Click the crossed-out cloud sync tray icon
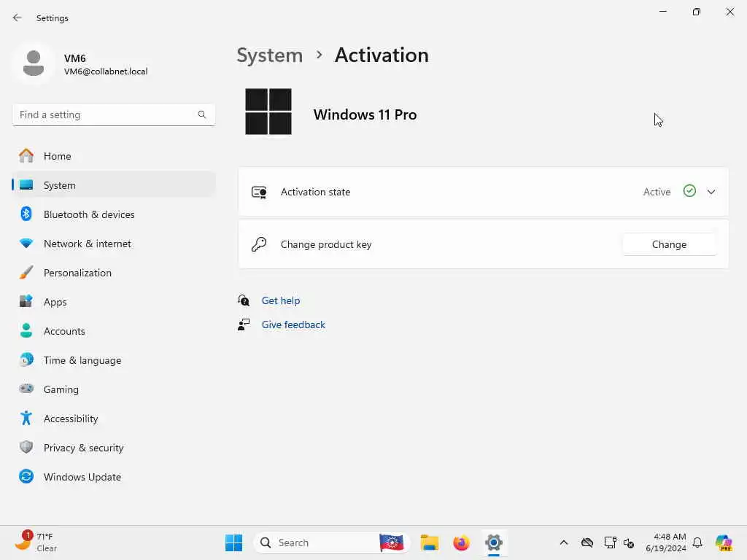Viewport: 747px width, 560px height. [x=587, y=542]
